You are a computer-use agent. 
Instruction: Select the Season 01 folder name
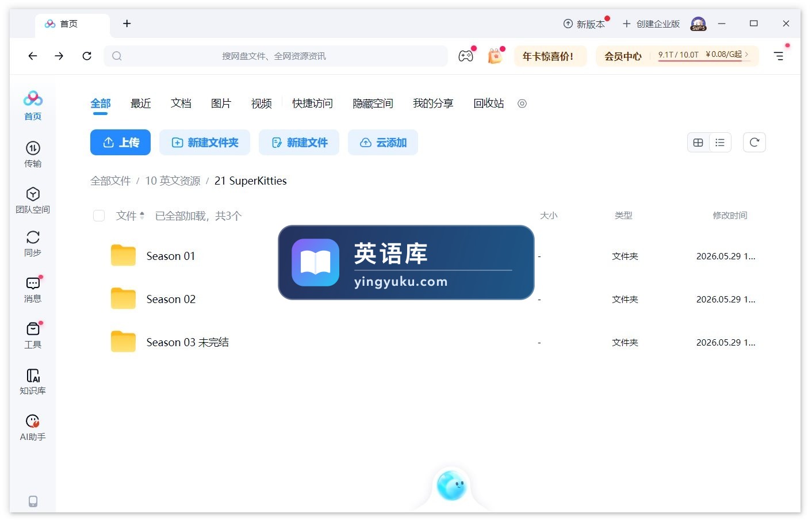click(x=171, y=256)
